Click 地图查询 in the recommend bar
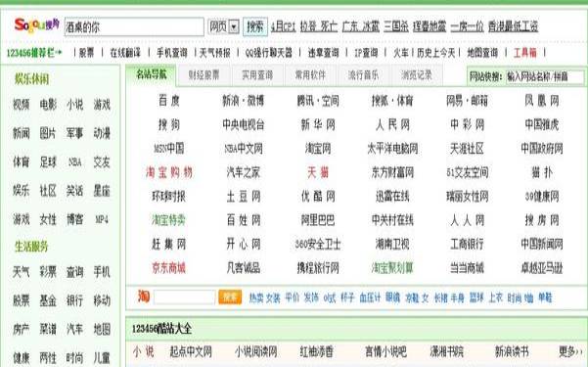This screenshot has width=588, height=367. [482, 53]
